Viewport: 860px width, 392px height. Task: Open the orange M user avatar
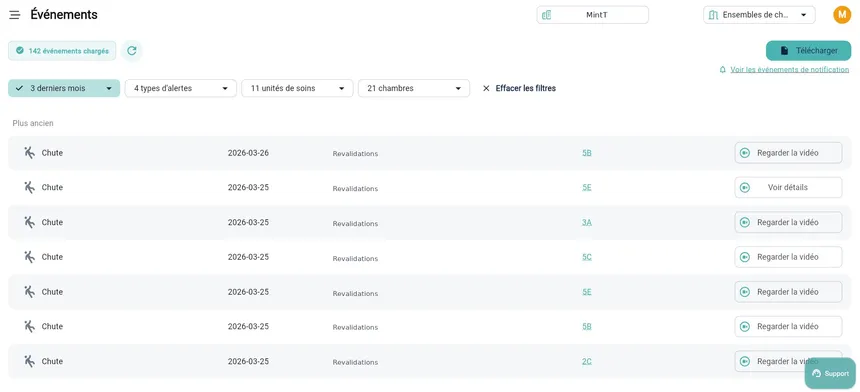[842, 15]
